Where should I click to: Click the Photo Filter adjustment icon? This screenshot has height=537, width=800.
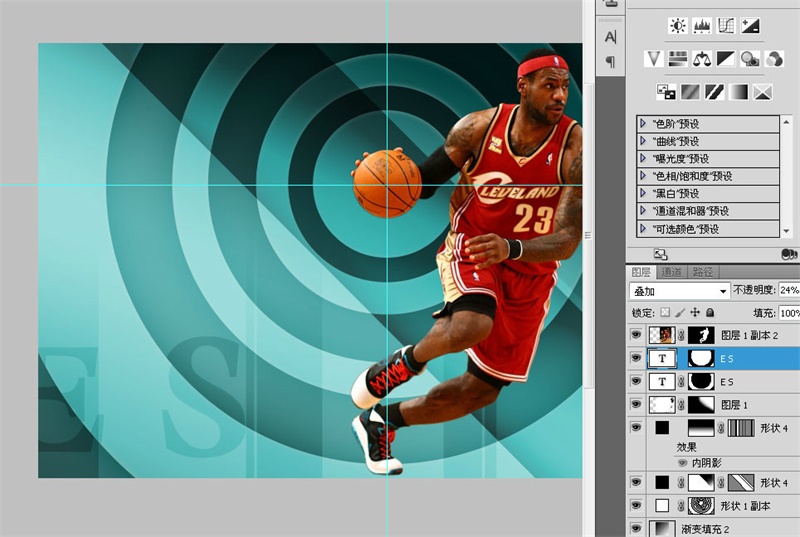(x=750, y=59)
